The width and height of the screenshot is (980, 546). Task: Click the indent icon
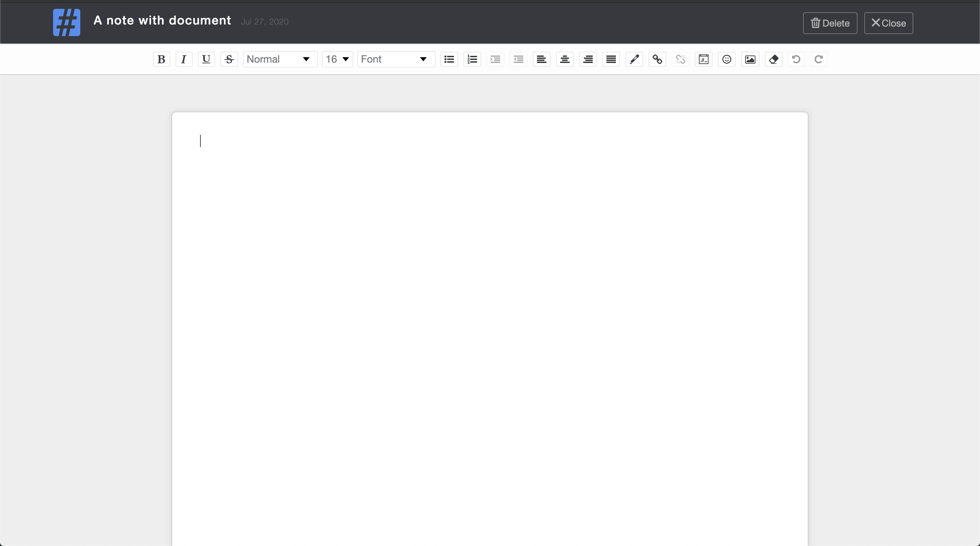[495, 59]
